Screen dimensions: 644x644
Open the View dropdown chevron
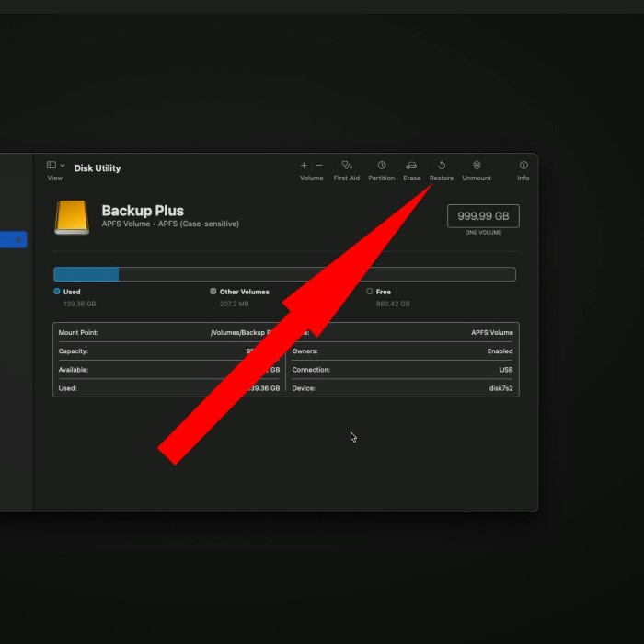tap(63, 165)
